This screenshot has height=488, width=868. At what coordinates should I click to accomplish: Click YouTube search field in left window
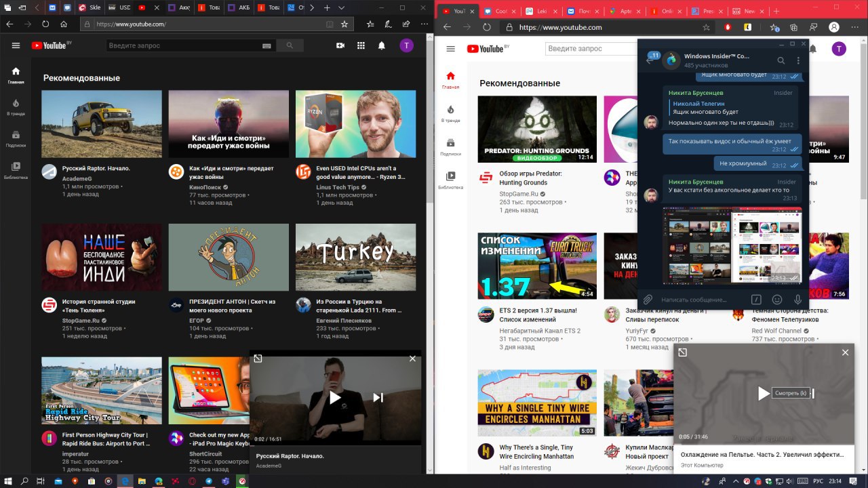coord(183,45)
